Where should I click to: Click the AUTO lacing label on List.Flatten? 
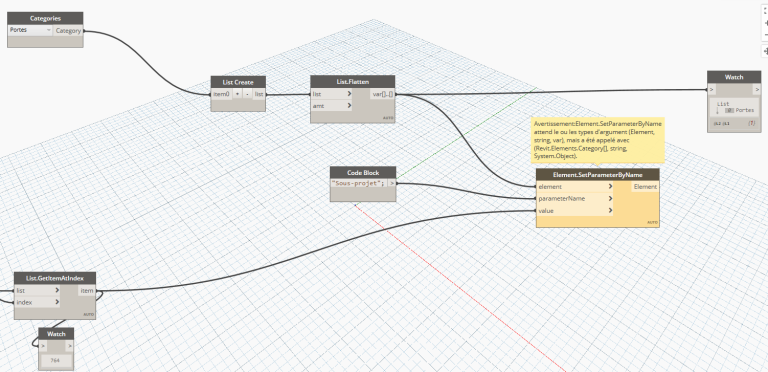point(388,118)
